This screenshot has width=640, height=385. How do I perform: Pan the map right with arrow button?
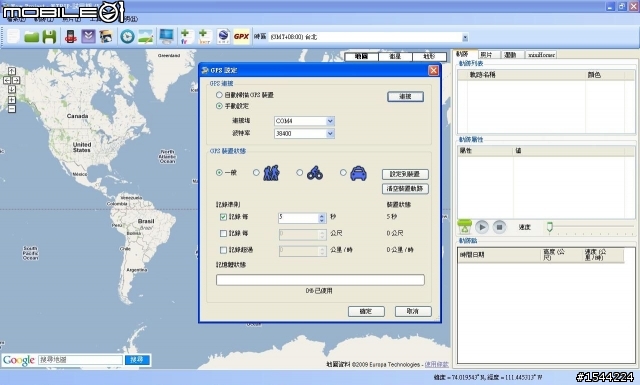click(16, 80)
